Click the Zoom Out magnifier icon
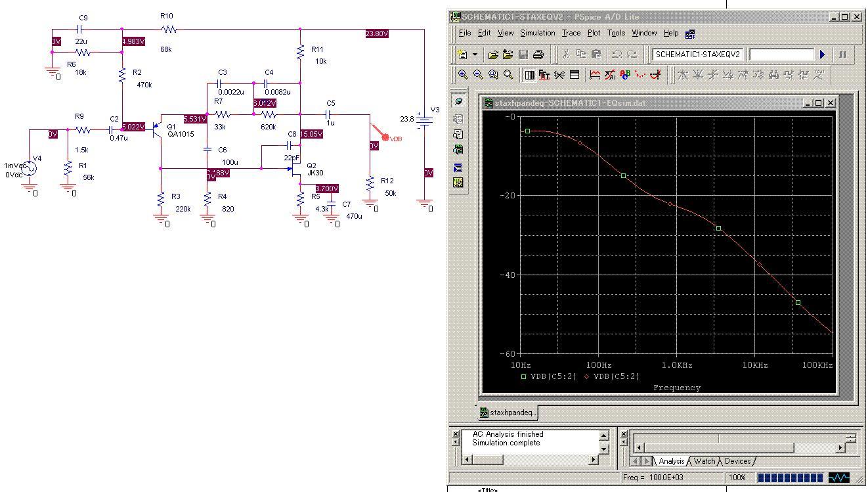 pos(478,75)
